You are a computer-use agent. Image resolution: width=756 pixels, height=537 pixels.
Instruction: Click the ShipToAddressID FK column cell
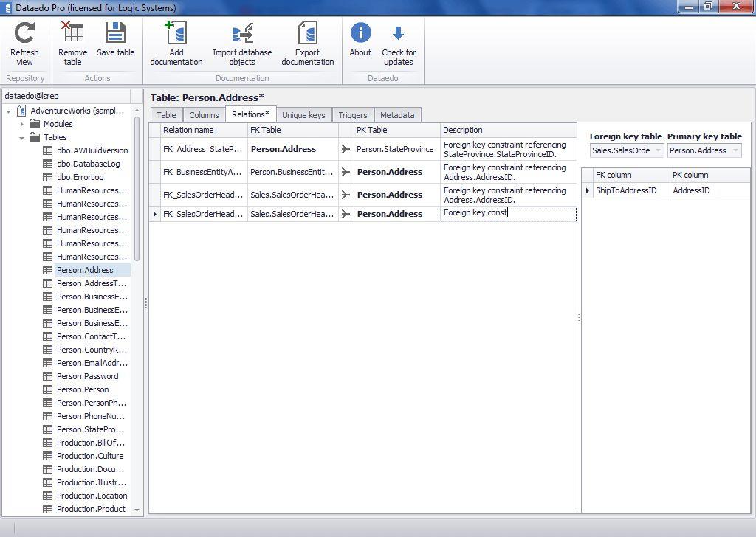coord(630,190)
